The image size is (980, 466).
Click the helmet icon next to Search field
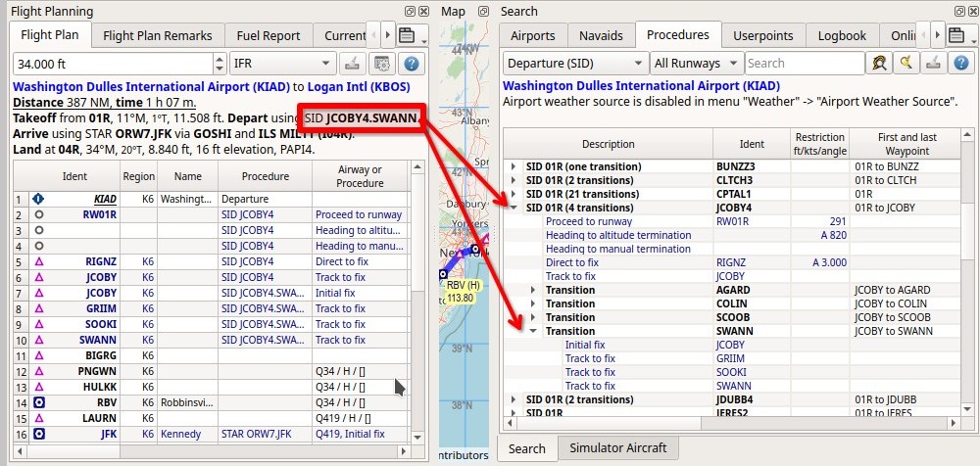[879, 63]
